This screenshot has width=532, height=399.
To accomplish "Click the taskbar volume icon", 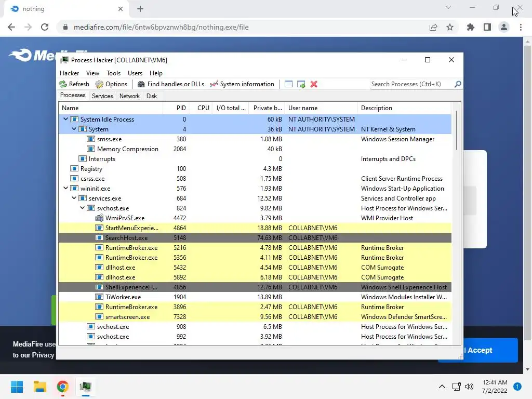I will 469,387.
